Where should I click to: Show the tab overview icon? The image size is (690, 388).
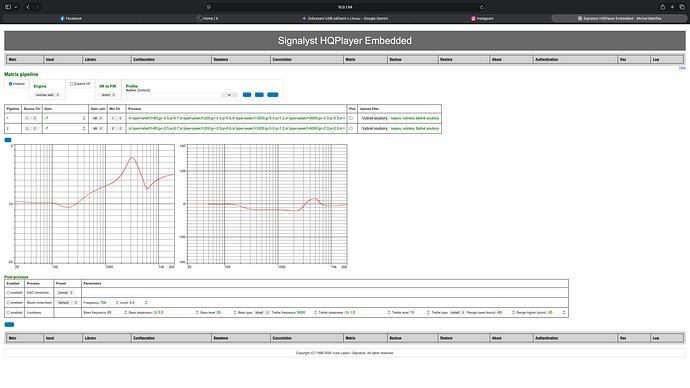[x=682, y=7]
